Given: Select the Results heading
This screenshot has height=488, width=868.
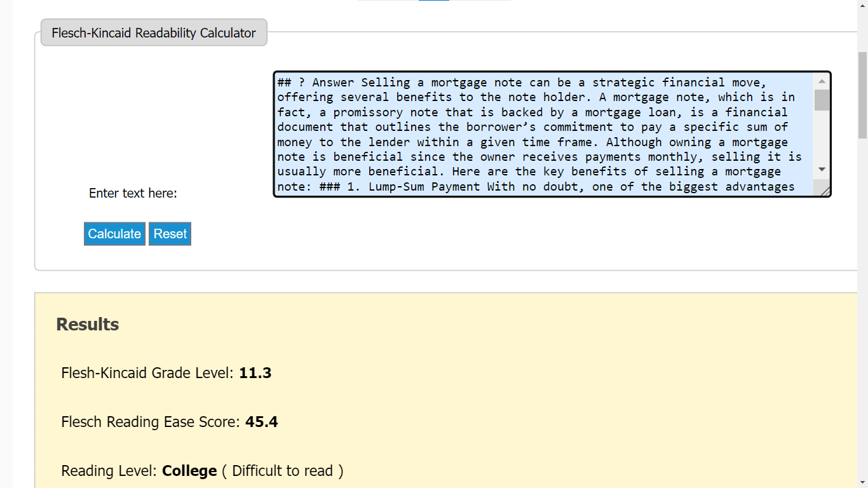Looking at the screenshot, I should pos(88,324).
